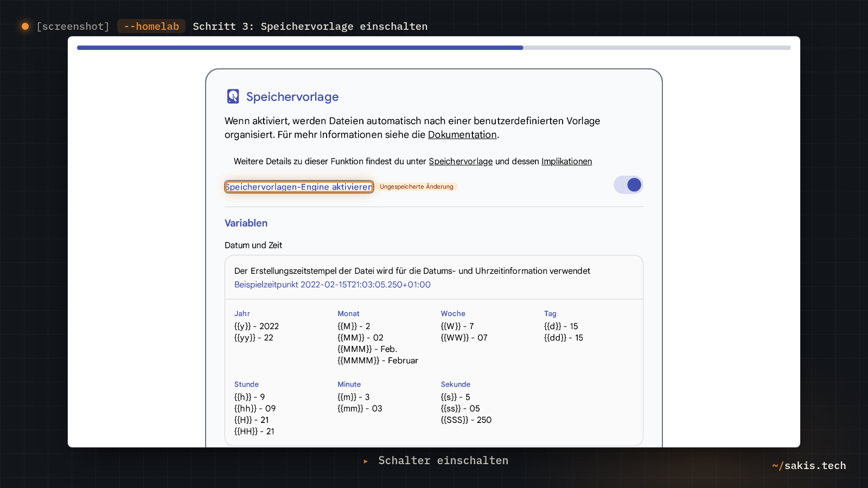868x488 pixels.
Task: Click the {{hh}} - 09 variable
Action: tap(255, 408)
